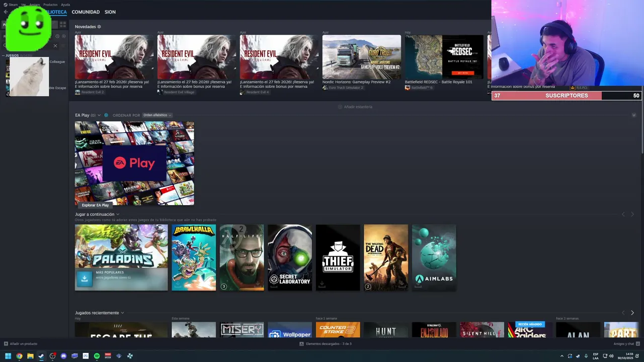Open Spotify from the taskbar
Screen dimensions: 644x362
(97, 356)
